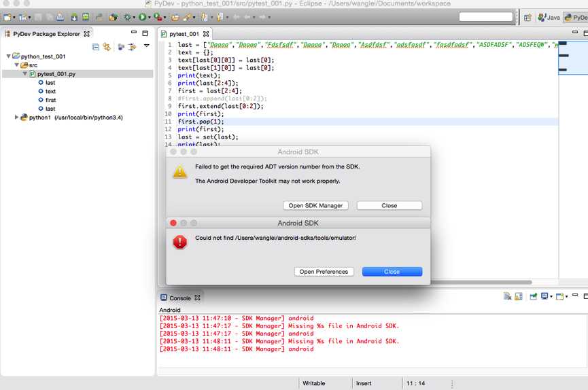Screen dimensions: 588x390
Task: Click the Open SDK Manager button
Action: coord(315,205)
